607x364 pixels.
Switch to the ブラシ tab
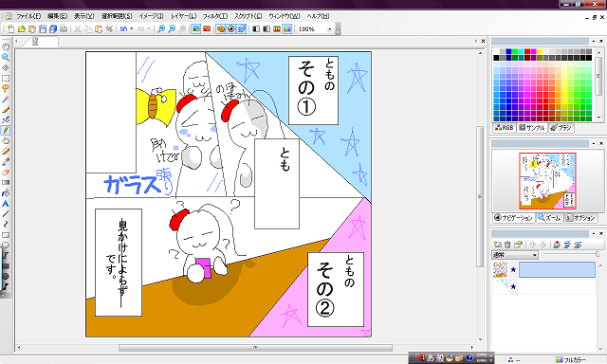[561, 128]
